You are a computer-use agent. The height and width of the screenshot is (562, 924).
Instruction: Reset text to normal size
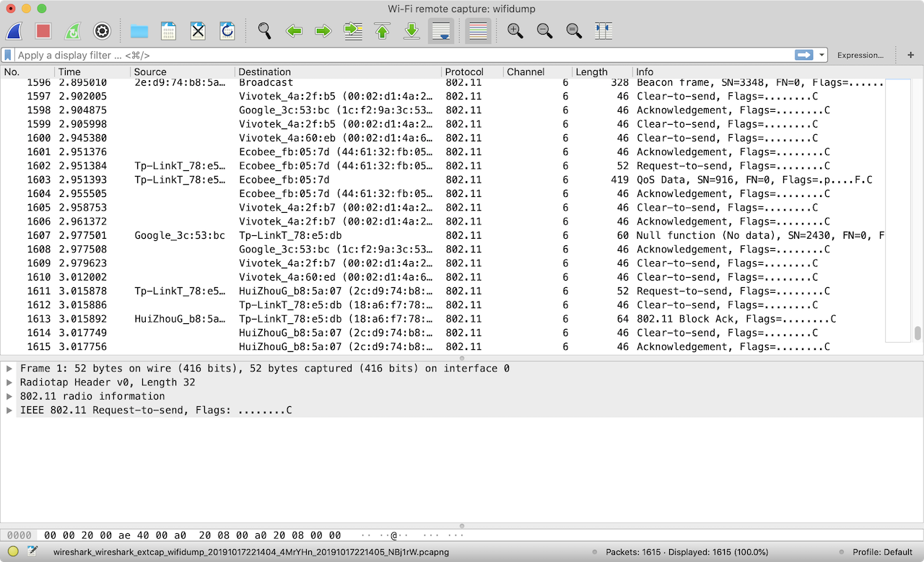[x=575, y=31]
